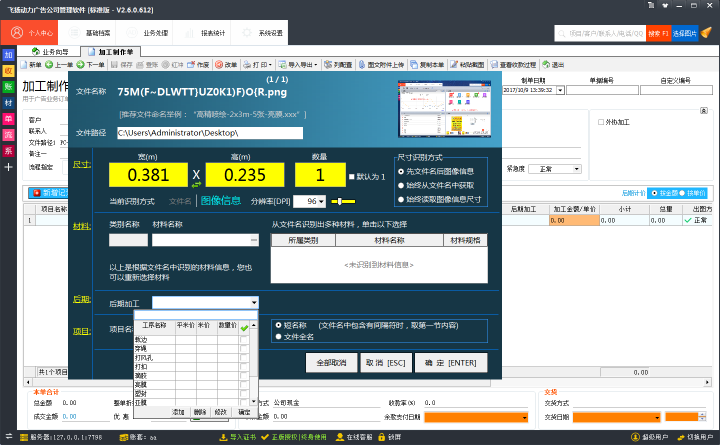This screenshot has height=445, width=720.
Task: Click the 粘贴截图 toolbar icon
Action: pos(459,65)
